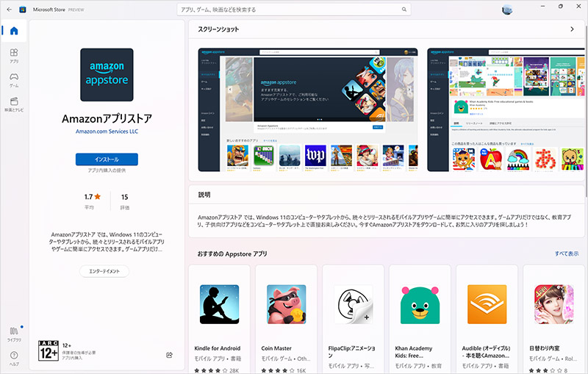The width and height of the screenshot is (588, 374).
Task: Click the Kindle for Android title text
Action: coord(217,348)
